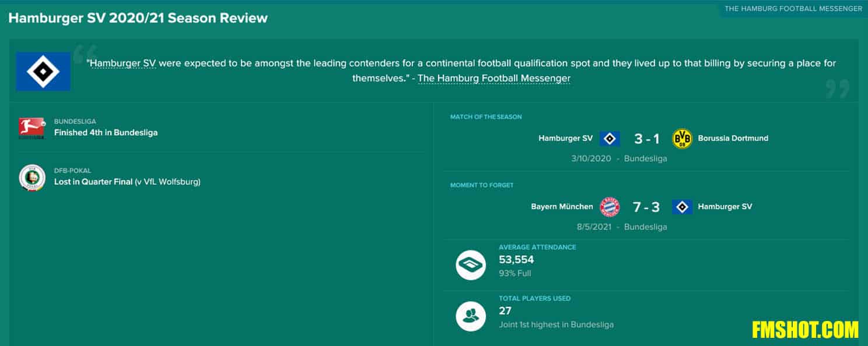The height and width of the screenshot is (346, 868).
Task: Select the DFB-Pokal trophy icon
Action: coord(32,177)
